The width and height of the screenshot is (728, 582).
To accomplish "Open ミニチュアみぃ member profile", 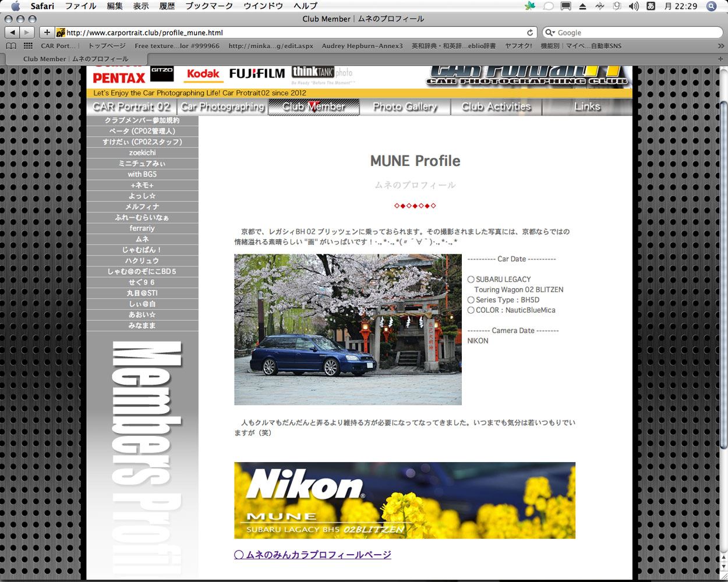I will (142, 164).
